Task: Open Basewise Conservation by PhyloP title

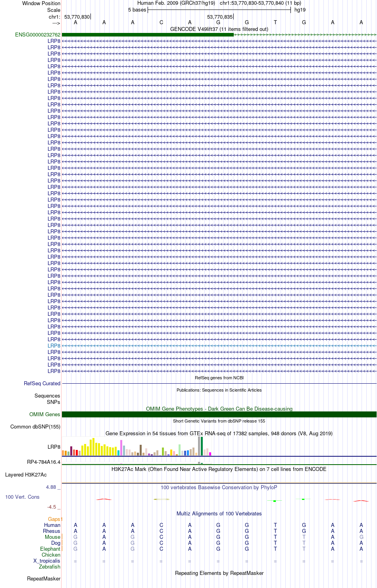Action: tap(219, 488)
